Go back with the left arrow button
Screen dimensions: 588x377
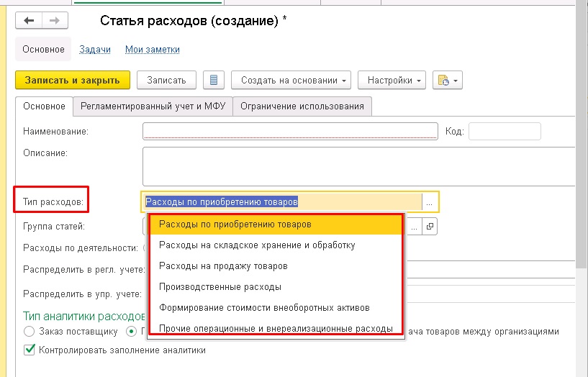click(x=29, y=20)
